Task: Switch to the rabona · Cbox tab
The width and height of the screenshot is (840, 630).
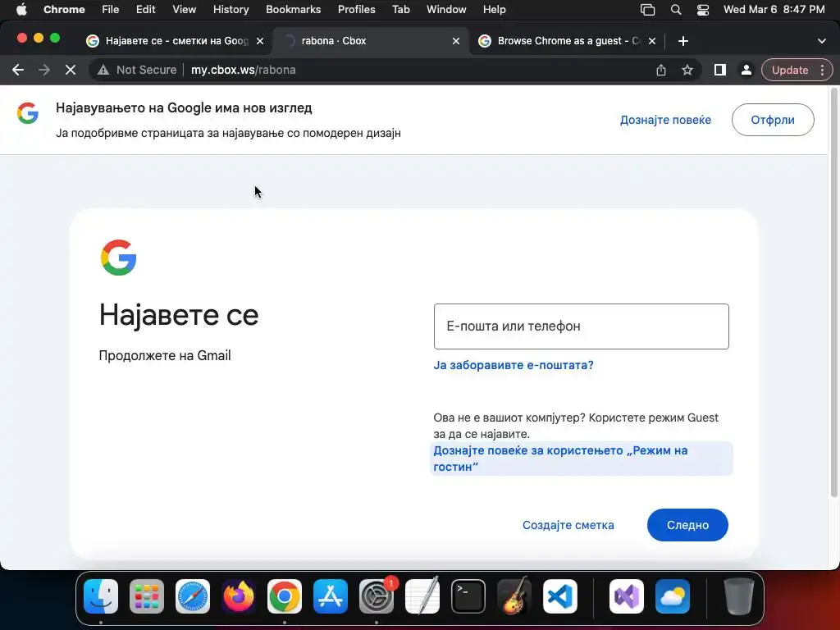Action: [x=370, y=41]
